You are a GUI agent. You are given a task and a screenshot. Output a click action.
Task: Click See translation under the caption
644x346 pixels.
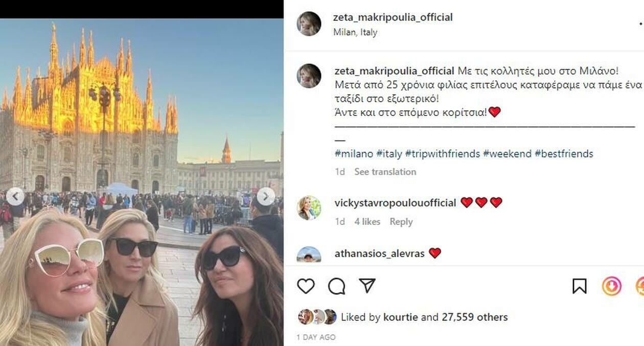[x=385, y=172]
